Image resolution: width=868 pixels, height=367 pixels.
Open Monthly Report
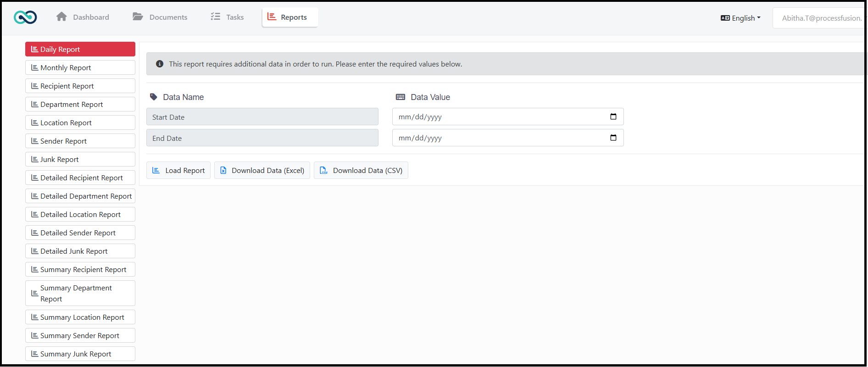pos(80,67)
